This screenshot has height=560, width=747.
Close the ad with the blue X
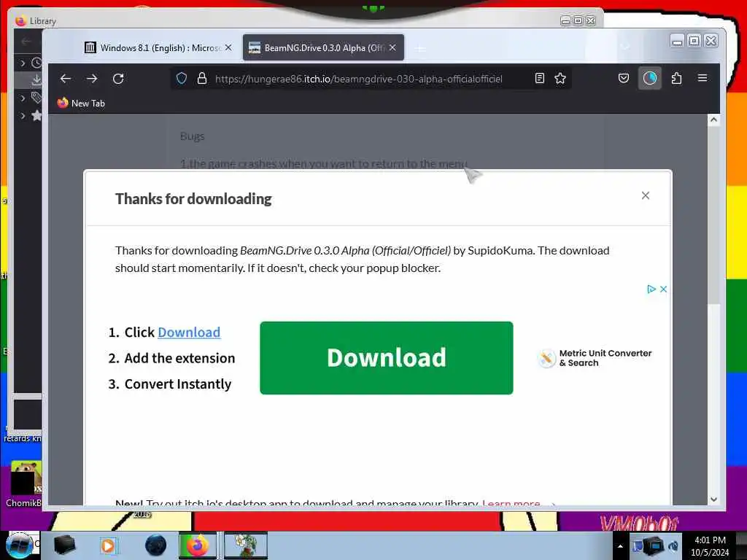tap(663, 289)
